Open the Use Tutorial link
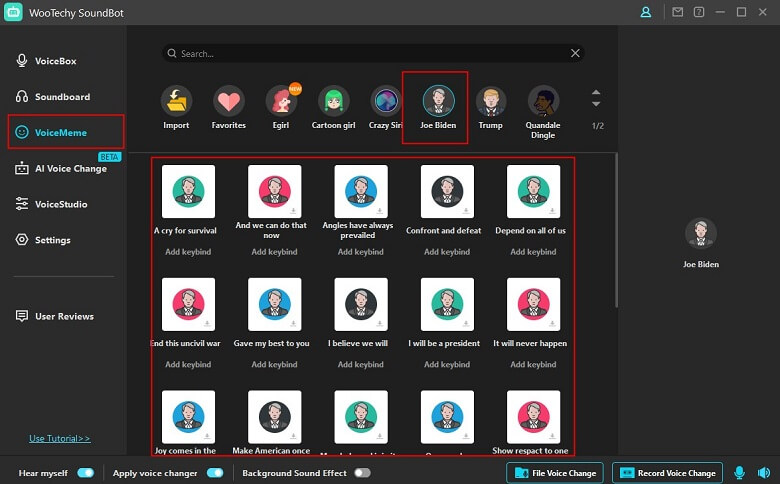This screenshot has height=484, width=780. [60, 438]
